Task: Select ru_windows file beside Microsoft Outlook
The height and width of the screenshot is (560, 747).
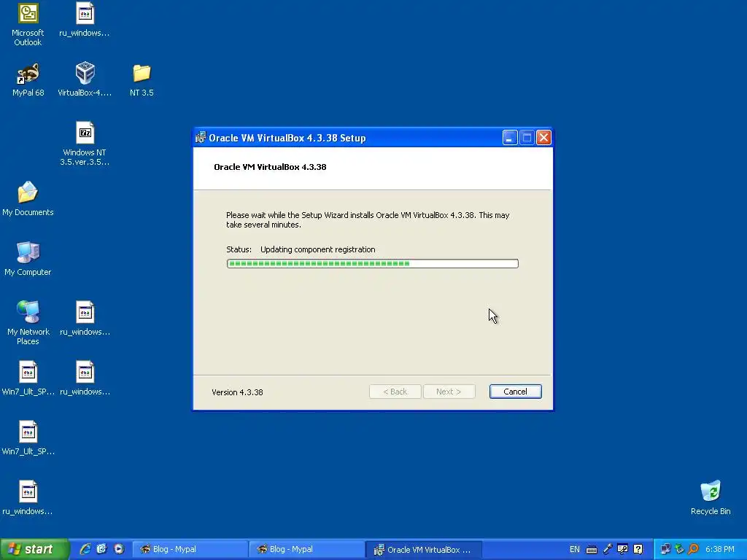Action: [85, 20]
